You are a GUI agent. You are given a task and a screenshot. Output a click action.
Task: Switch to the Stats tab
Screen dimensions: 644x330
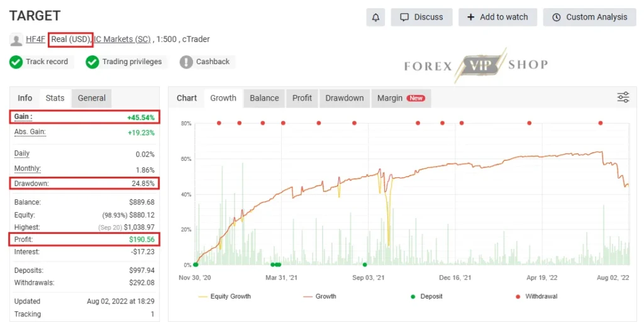[x=55, y=98]
